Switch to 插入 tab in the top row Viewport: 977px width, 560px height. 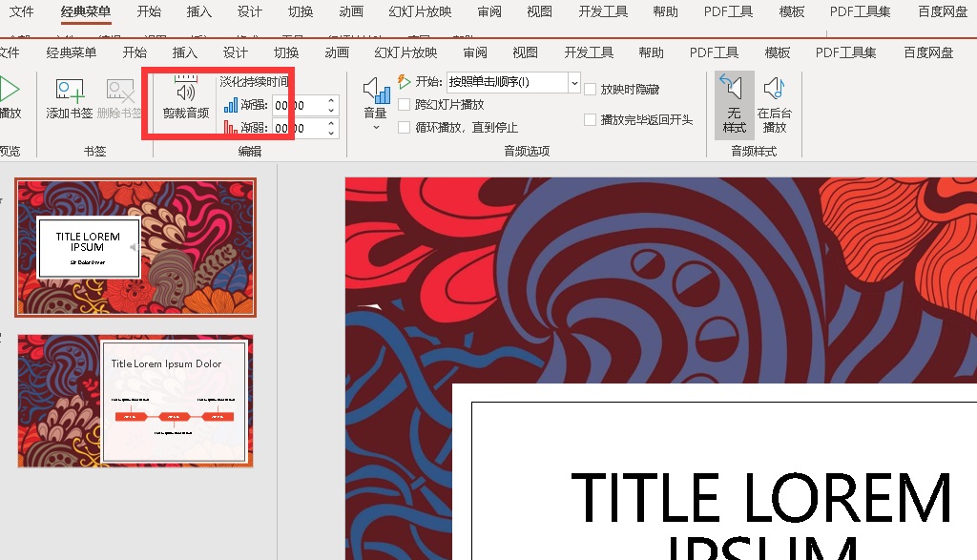198,11
